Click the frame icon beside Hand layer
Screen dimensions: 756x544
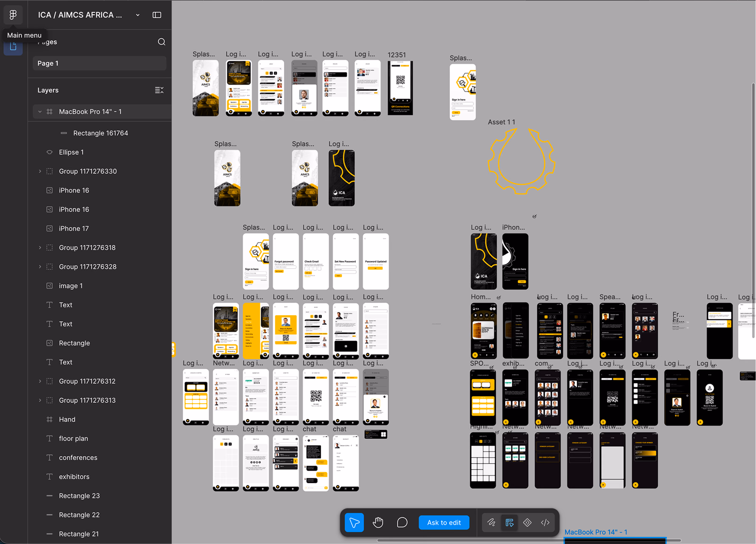pyautogui.click(x=50, y=420)
